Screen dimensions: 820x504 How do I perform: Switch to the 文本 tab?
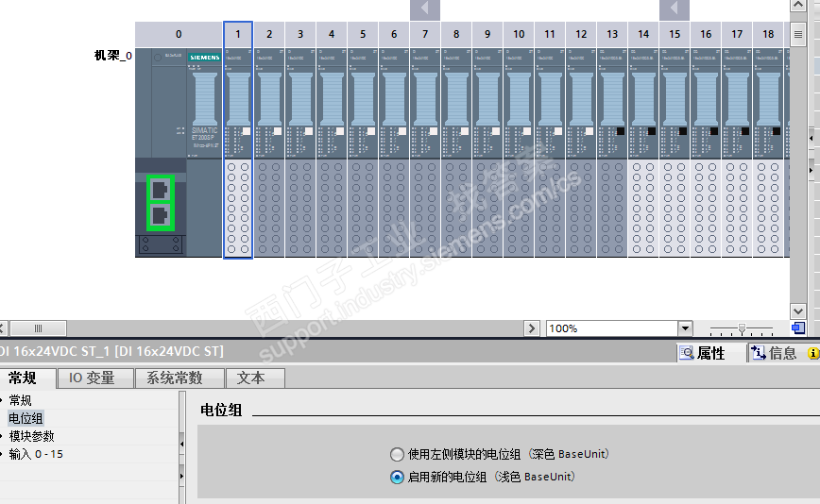256,378
